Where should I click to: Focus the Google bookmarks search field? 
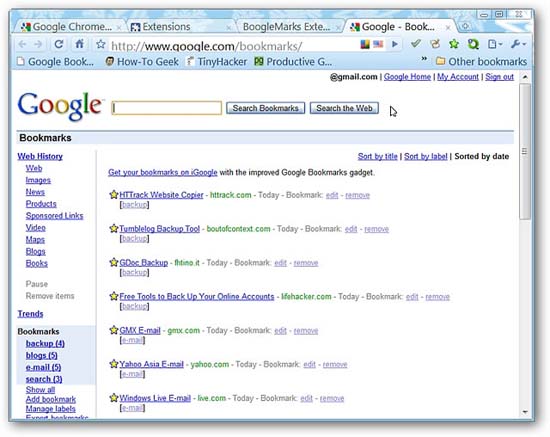click(x=167, y=108)
